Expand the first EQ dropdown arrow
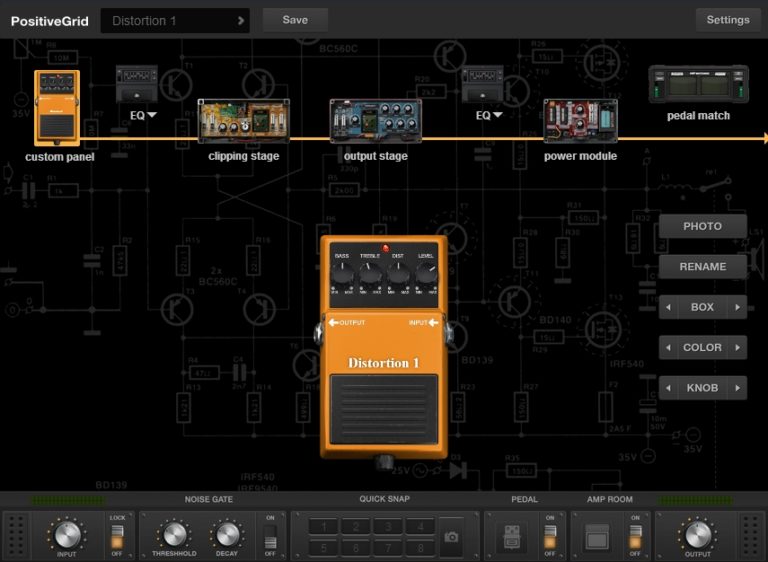Image resolution: width=768 pixels, height=562 pixels. coord(152,115)
